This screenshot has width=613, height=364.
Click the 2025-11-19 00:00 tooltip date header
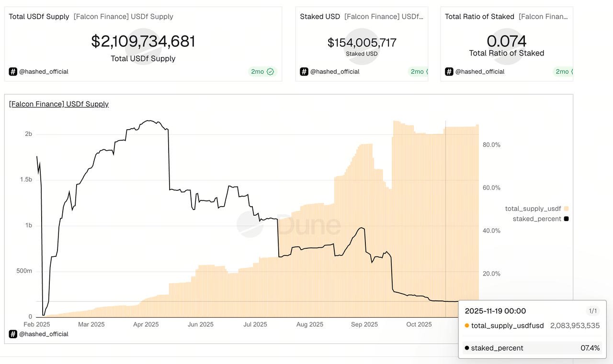click(x=495, y=311)
